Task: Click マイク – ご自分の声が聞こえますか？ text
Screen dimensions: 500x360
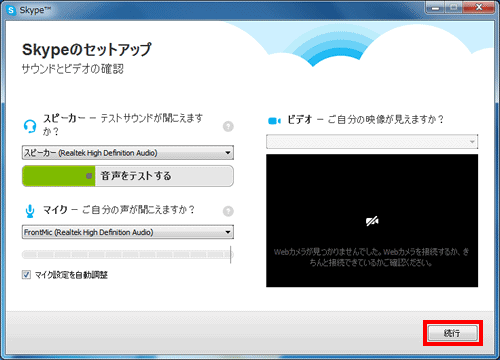Action: point(119,210)
